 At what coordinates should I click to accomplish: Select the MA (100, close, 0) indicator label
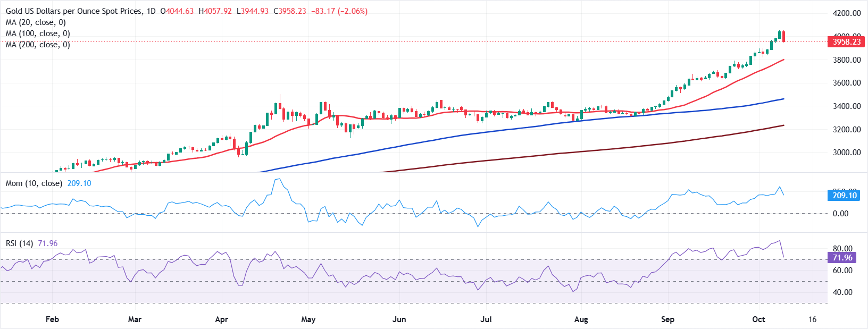click(x=38, y=33)
